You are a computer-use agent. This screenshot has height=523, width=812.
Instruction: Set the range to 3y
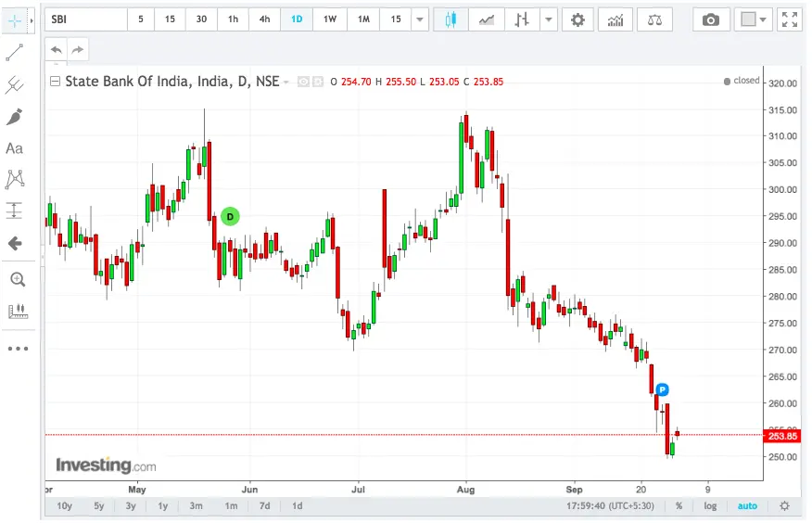click(131, 506)
